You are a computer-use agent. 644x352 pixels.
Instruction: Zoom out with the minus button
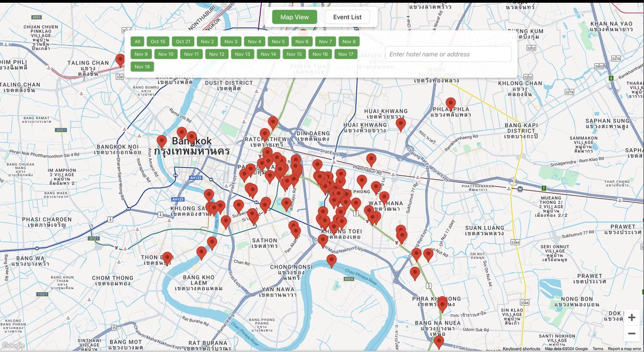click(631, 333)
